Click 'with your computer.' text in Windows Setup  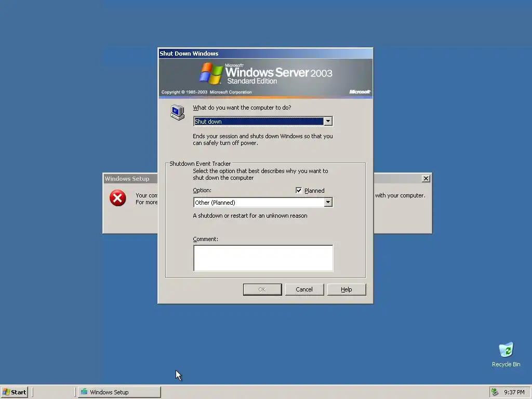coord(400,195)
